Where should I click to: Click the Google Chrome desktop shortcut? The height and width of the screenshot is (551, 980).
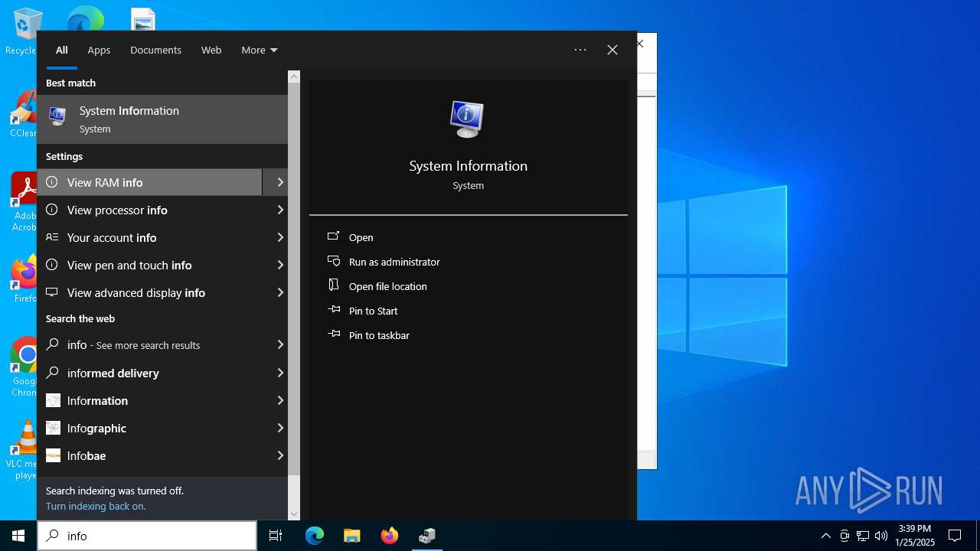click(24, 367)
